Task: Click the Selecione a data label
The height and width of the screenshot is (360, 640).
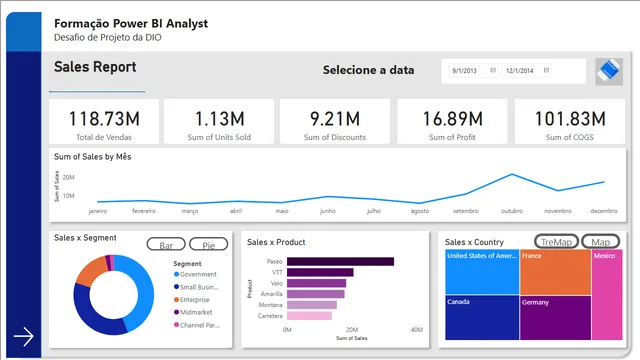Action: point(369,70)
